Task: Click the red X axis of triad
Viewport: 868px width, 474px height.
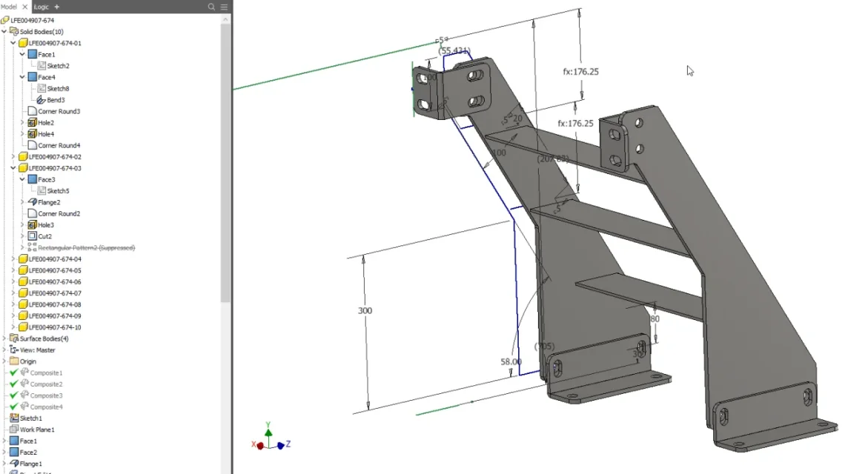Action: coord(259,445)
